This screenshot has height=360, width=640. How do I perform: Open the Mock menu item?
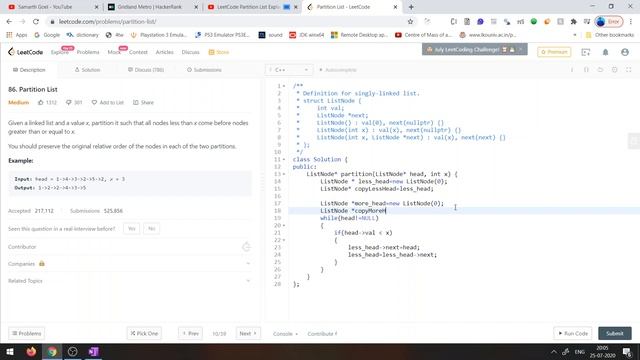[x=114, y=52]
